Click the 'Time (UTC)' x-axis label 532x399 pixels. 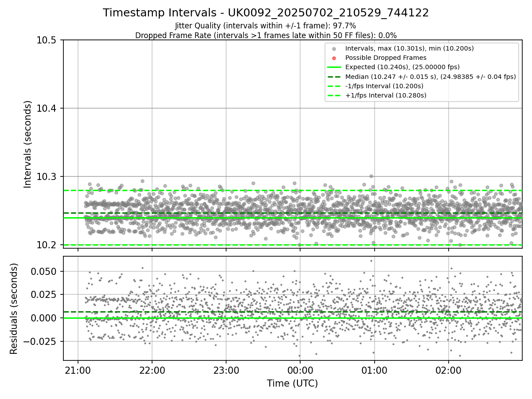coord(292,383)
